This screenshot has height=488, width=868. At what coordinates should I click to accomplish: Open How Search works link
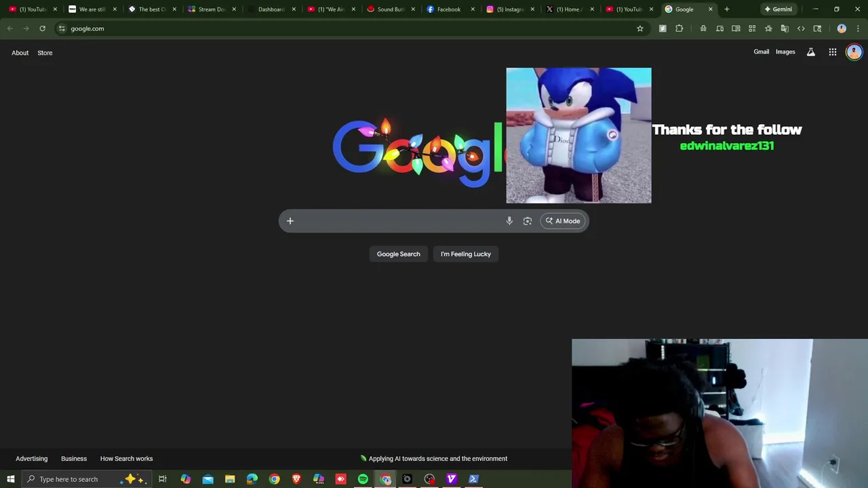pos(127,459)
